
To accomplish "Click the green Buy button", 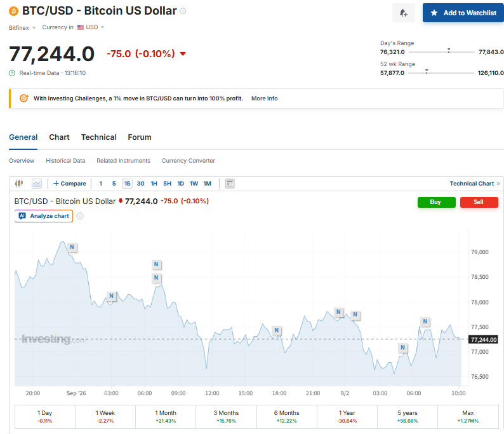I will [436, 202].
